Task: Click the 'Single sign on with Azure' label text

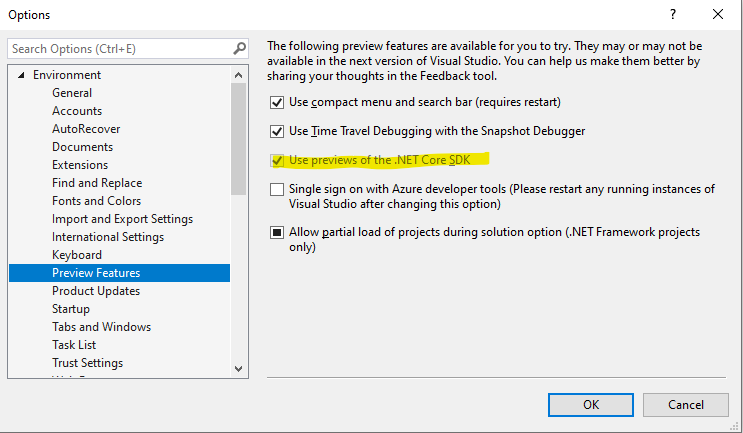Action: point(502,197)
